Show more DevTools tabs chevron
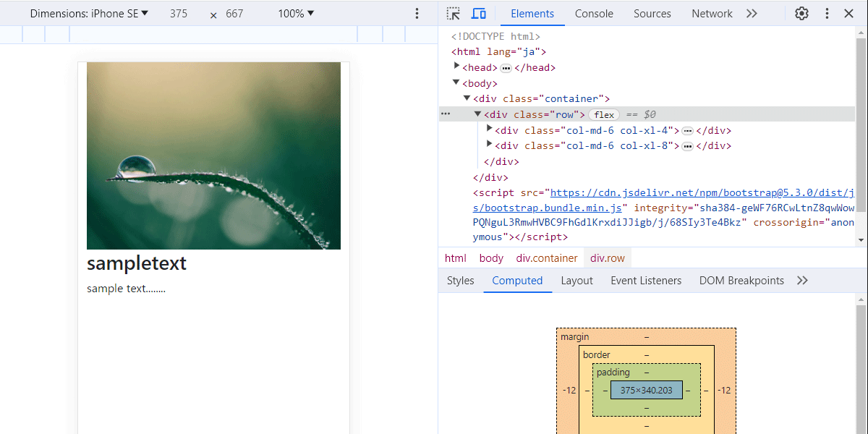The width and height of the screenshot is (868, 434). pos(752,14)
